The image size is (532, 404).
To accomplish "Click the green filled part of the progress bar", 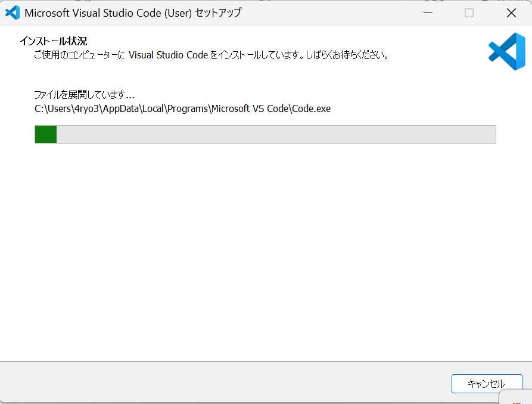I will (46, 135).
